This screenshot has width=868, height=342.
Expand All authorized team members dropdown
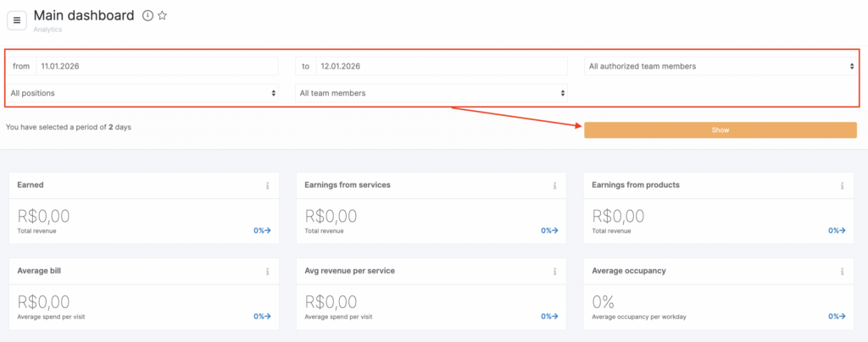(721, 66)
